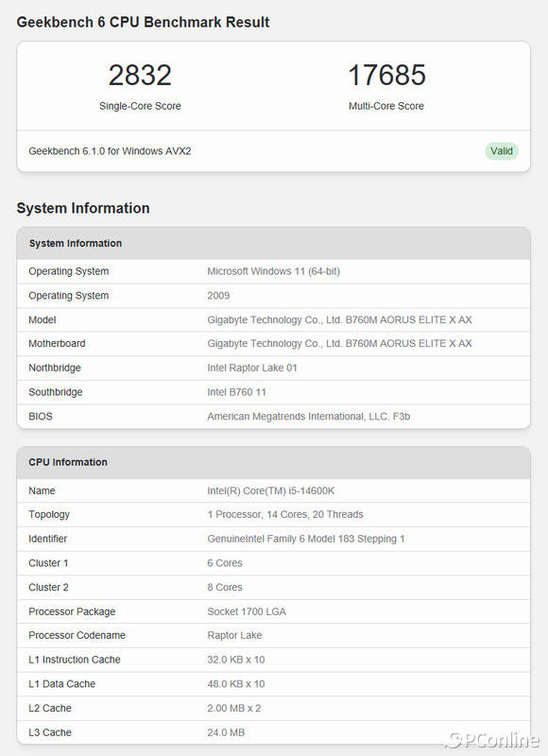Click the Multi-Core Score label
This screenshot has width=548, height=756.
[x=386, y=106]
